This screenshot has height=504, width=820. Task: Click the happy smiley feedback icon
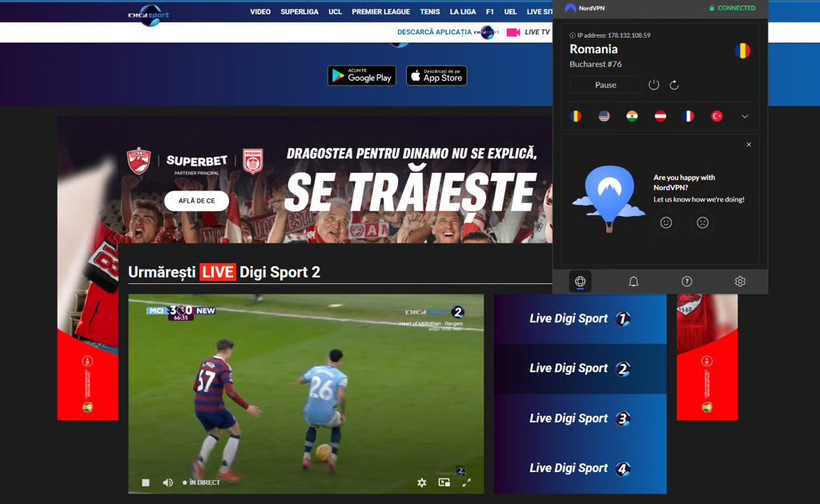tap(665, 222)
